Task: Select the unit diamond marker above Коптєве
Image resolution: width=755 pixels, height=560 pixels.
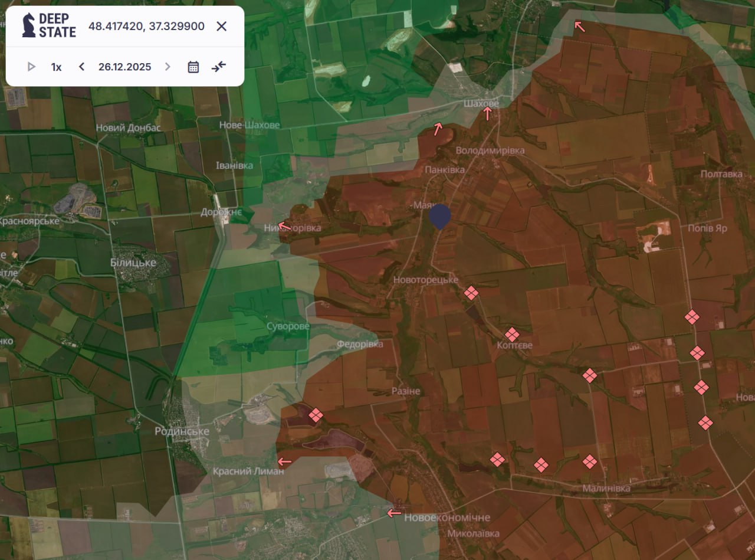Action: [512, 335]
